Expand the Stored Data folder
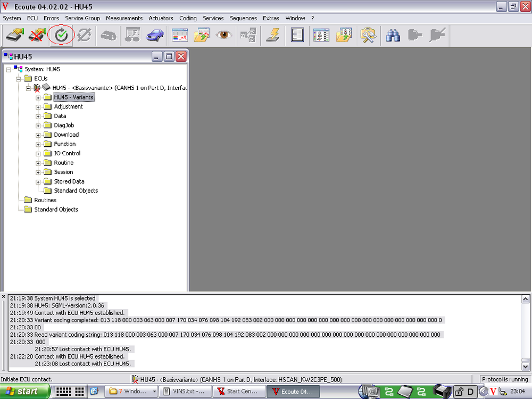The width and height of the screenshot is (532, 399). (x=38, y=182)
